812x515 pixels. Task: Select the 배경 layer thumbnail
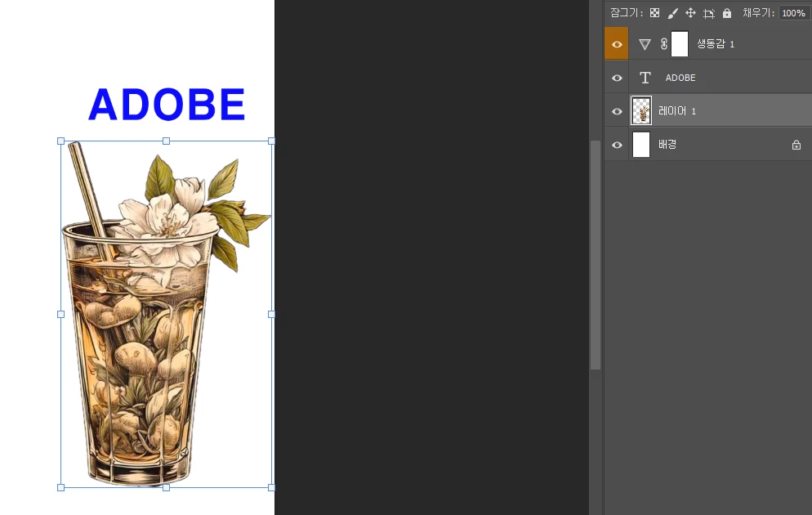tap(641, 145)
